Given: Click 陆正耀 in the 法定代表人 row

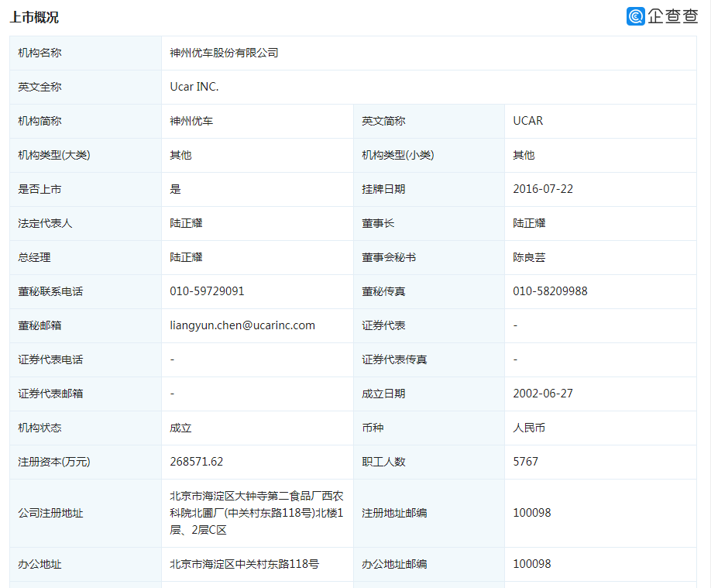Looking at the screenshot, I should [186, 223].
